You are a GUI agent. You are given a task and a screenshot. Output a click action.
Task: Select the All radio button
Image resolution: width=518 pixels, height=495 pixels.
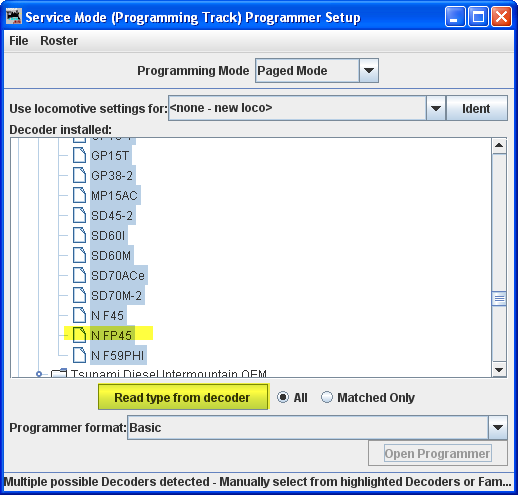click(283, 397)
